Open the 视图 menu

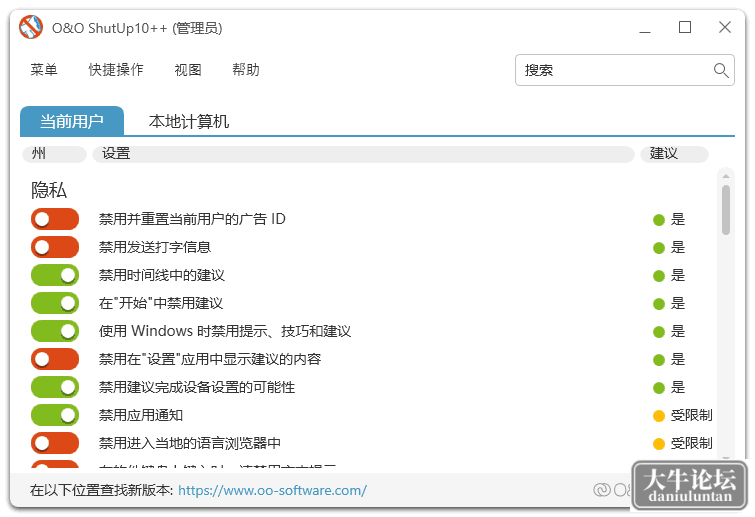coord(188,70)
